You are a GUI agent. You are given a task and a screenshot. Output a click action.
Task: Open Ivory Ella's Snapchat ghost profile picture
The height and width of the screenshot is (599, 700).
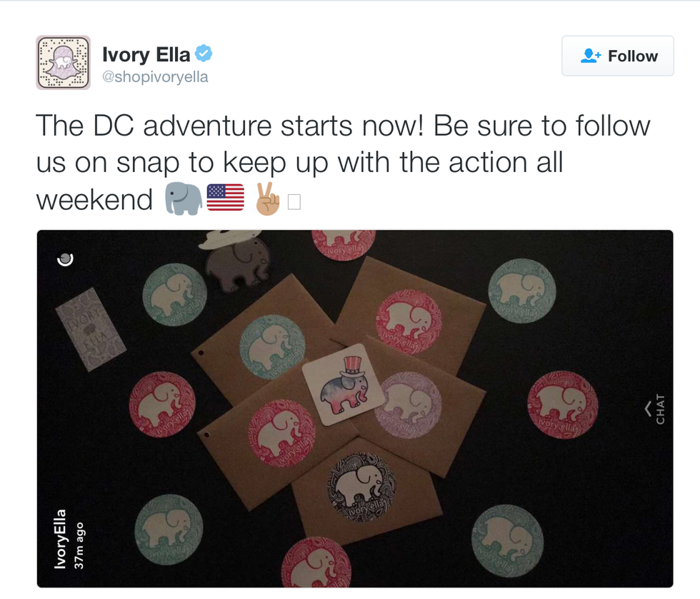[63, 63]
